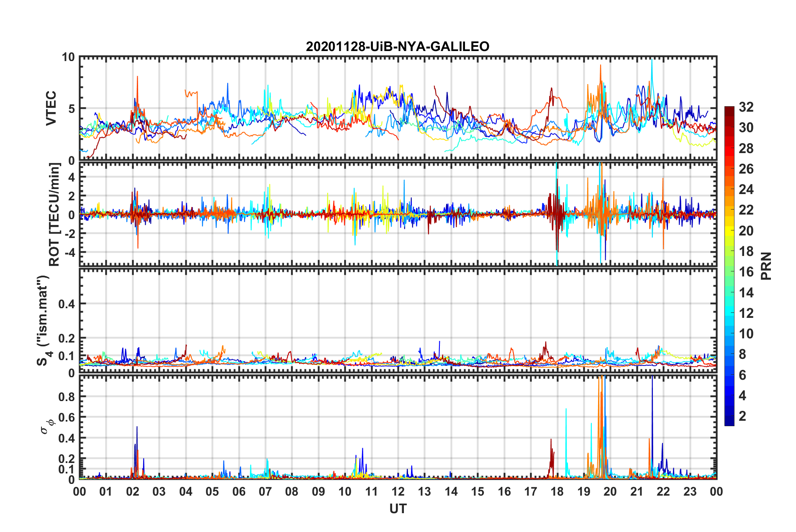Select UT hour tick label 07
This screenshot has height=532, width=796.
(265, 491)
